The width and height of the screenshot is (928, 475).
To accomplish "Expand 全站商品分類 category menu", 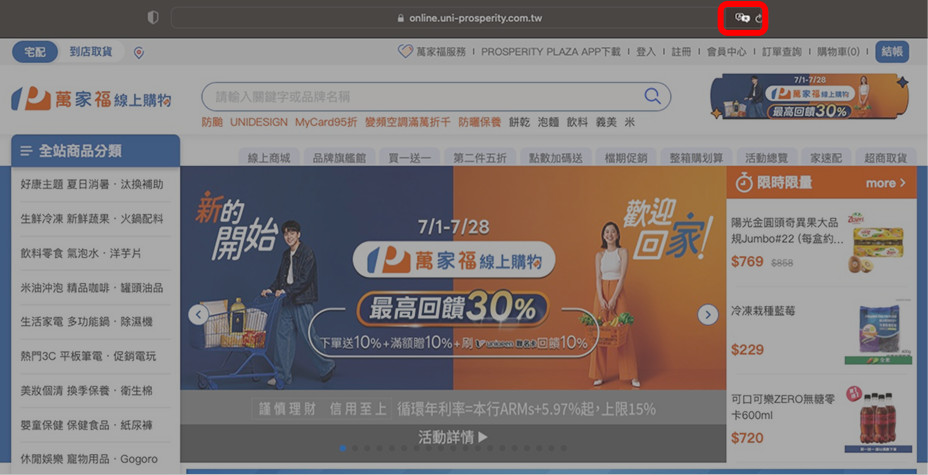I will click(x=95, y=151).
